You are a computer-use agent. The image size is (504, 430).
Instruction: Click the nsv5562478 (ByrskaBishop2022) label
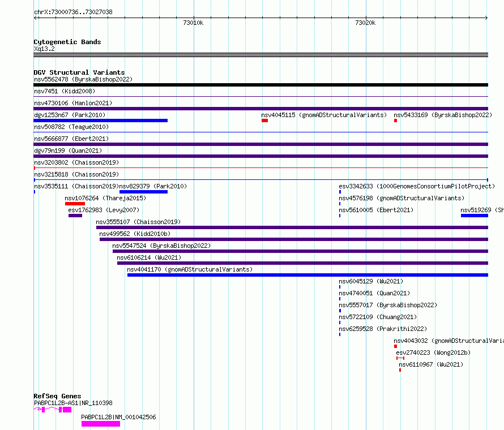(x=83, y=79)
